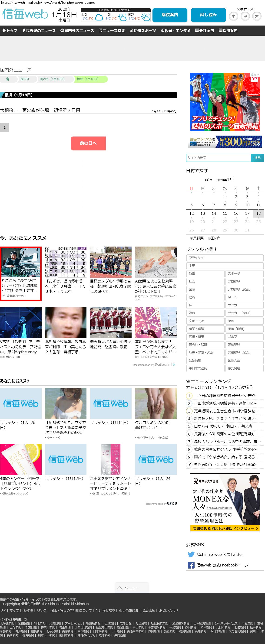265x644 pixels.
Task: Open 信州スポーツ menu
Action: [143, 30]
